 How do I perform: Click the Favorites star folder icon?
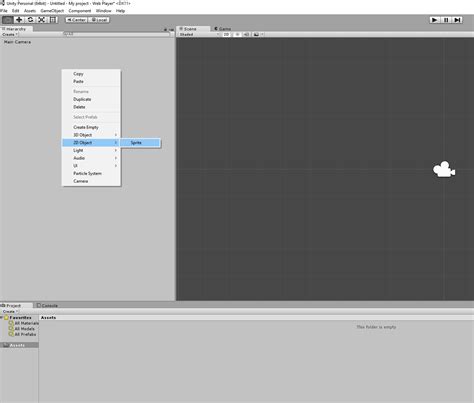coord(6,318)
